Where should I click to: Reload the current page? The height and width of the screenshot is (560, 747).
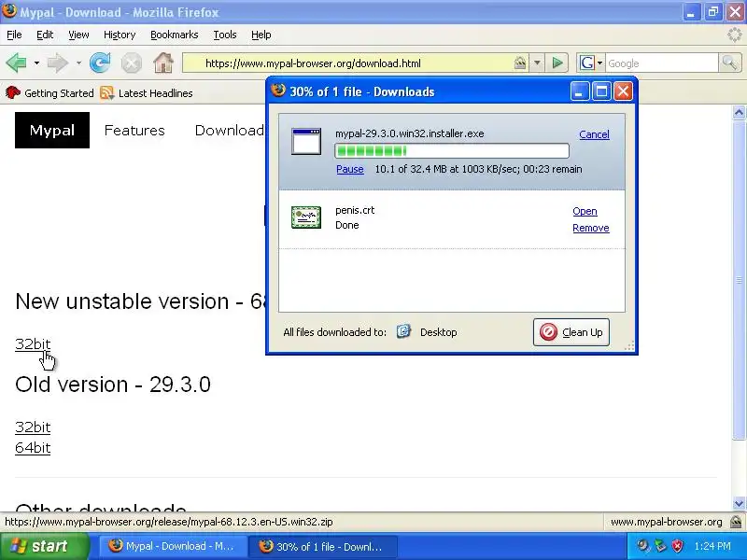point(100,63)
